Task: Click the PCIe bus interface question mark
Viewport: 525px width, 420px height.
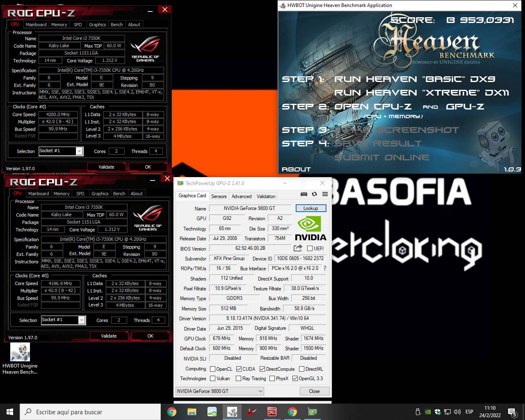Action: 325,268
